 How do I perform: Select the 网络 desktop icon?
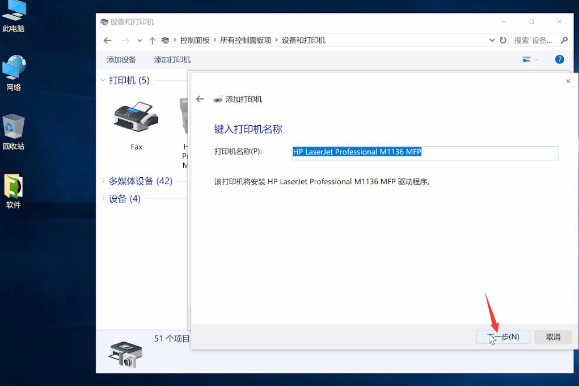click(14, 73)
